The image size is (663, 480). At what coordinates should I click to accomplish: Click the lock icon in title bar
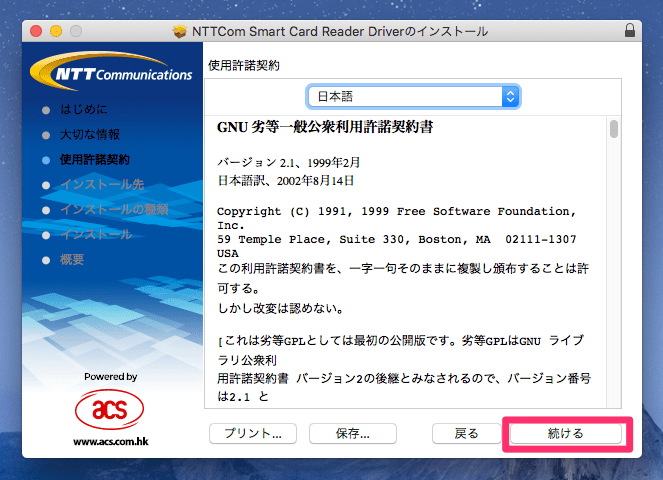[630, 30]
